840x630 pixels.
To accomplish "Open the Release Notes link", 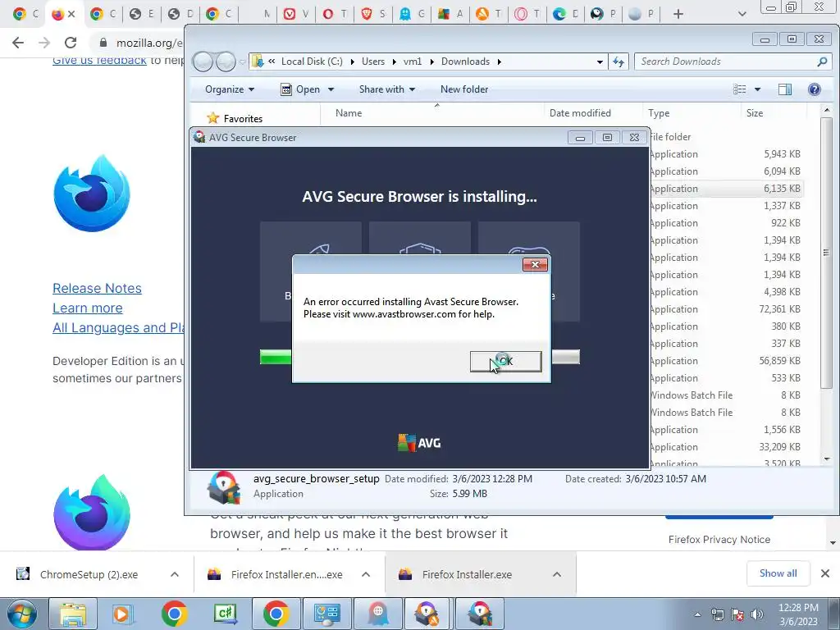I will click(x=97, y=288).
